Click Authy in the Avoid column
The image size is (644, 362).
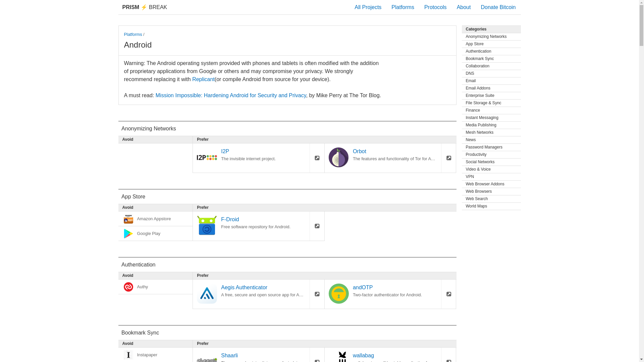coord(155,287)
